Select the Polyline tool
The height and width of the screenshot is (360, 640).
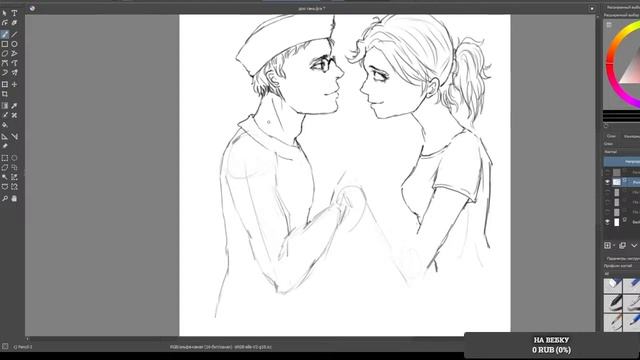[x=14, y=53]
